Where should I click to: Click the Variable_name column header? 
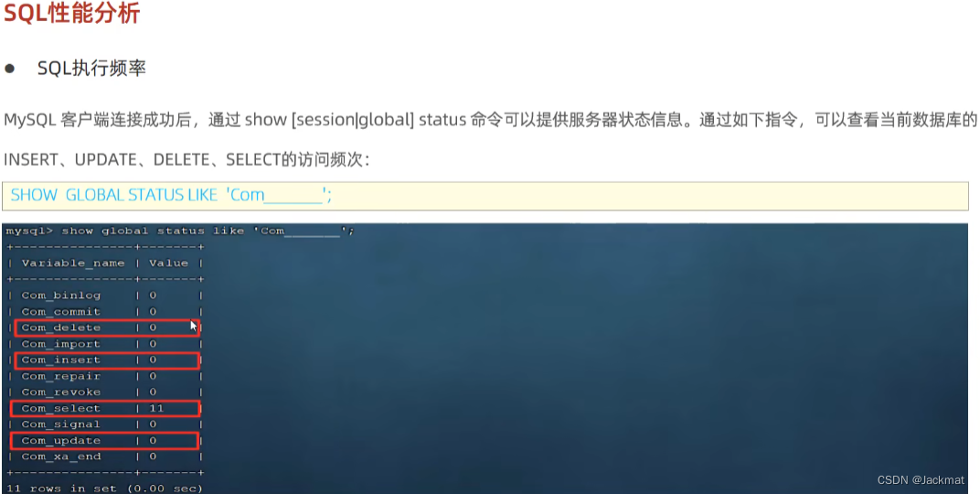click(73, 263)
